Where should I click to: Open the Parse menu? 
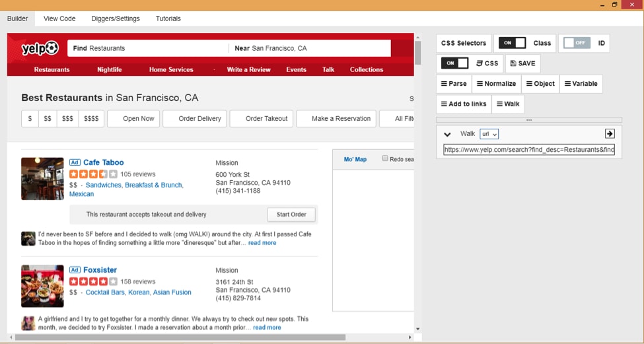(x=454, y=84)
